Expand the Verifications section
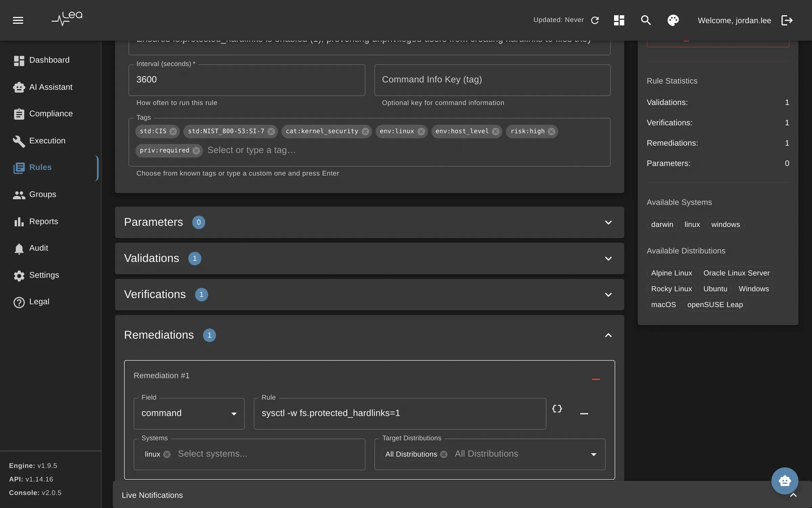Viewport: 812px width, 508px height. [x=369, y=295]
